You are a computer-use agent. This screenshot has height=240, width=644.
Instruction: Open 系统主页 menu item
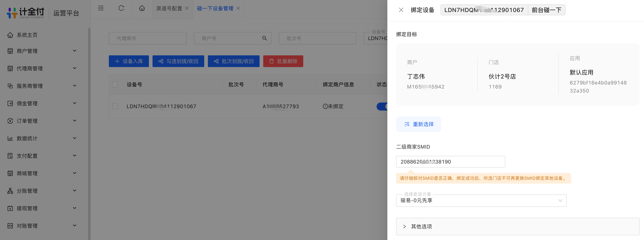pos(27,35)
